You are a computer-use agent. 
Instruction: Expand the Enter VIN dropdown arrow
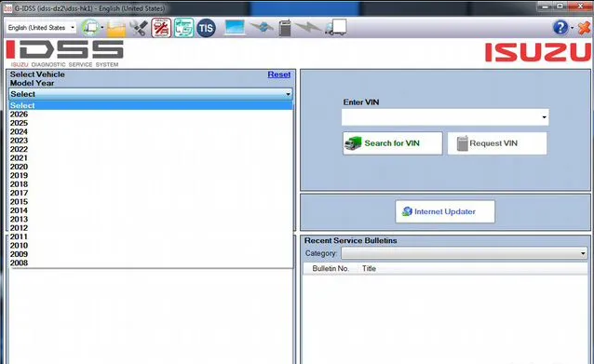coord(544,117)
